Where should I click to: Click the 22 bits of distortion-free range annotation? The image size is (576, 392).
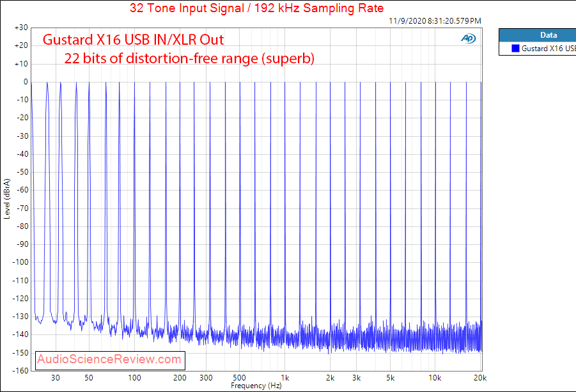click(x=189, y=58)
